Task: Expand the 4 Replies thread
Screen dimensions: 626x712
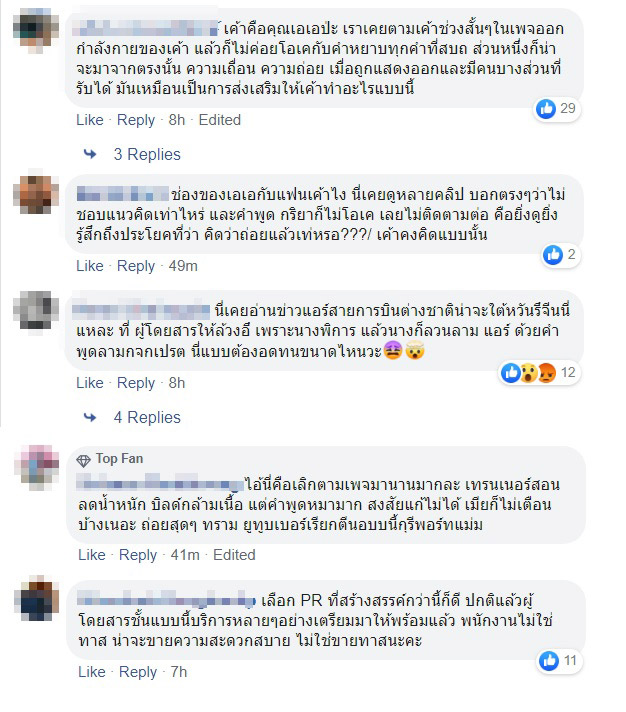Action: click(x=147, y=417)
